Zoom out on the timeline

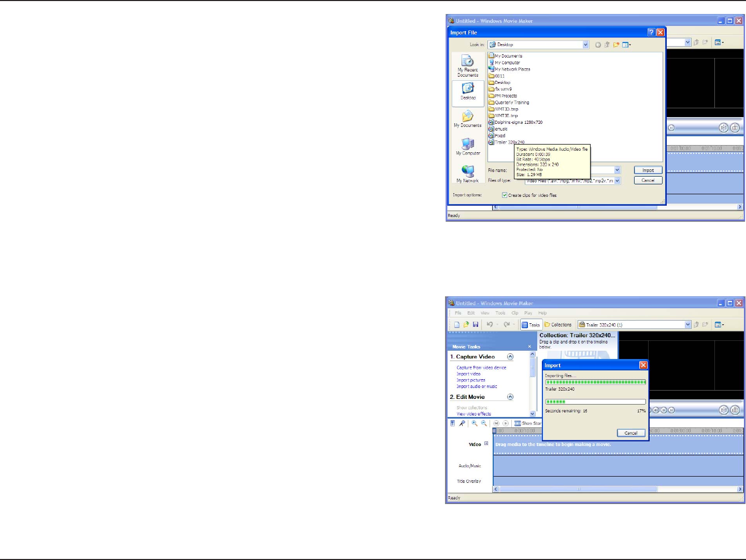[484, 423]
